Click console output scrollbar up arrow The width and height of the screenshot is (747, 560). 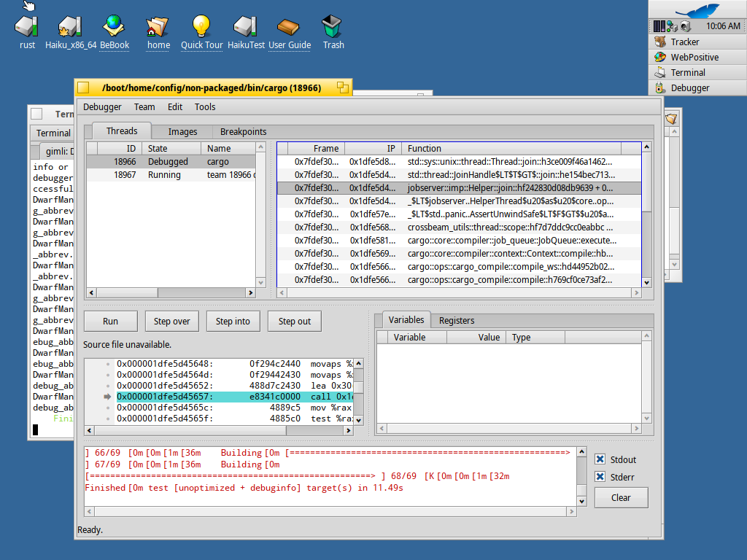tap(581, 451)
